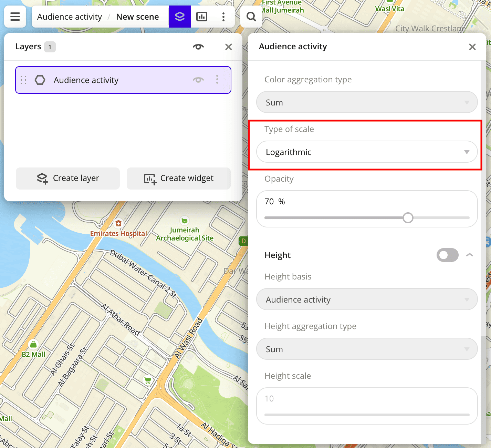The height and width of the screenshot is (448, 491).
Task: Open the widgets dashboard icon
Action: point(202,17)
